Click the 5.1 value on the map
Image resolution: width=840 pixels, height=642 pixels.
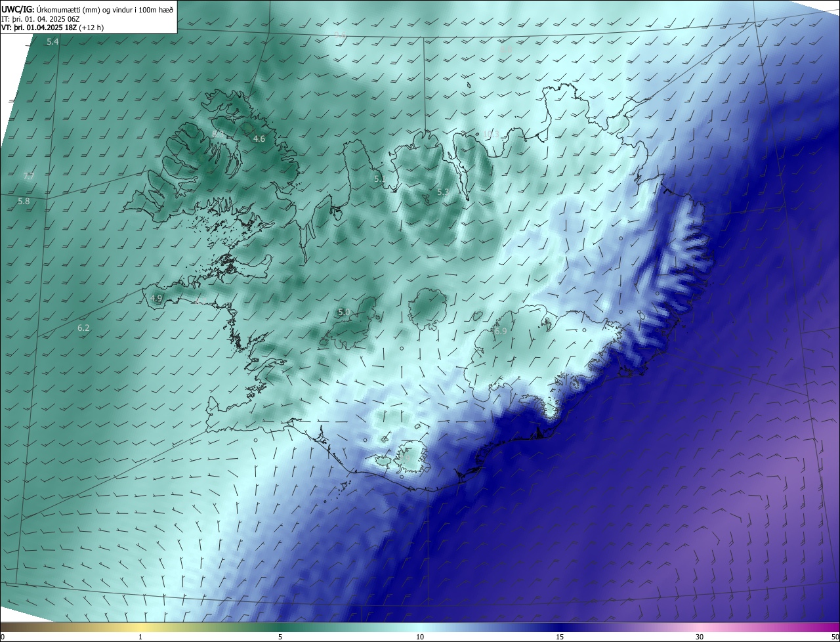point(380,179)
